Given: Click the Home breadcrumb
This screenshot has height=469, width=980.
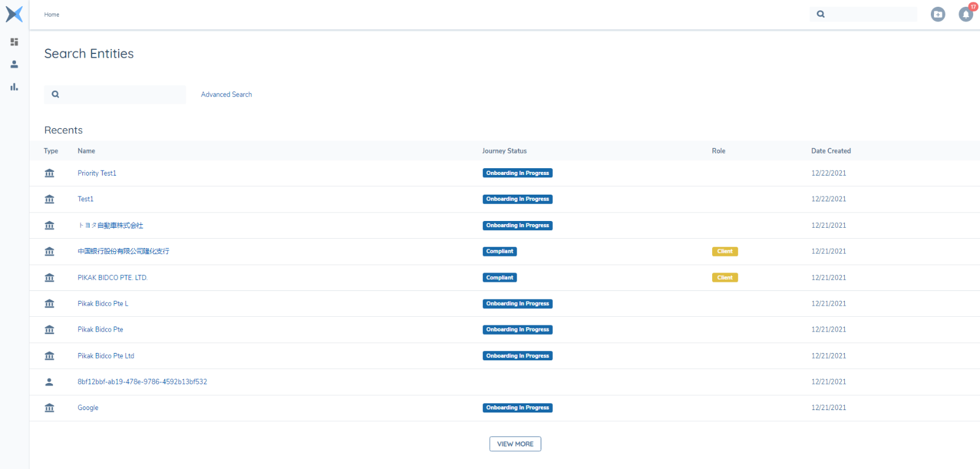Looking at the screenshot, I should pyautogui.click(x=52, y=15).
